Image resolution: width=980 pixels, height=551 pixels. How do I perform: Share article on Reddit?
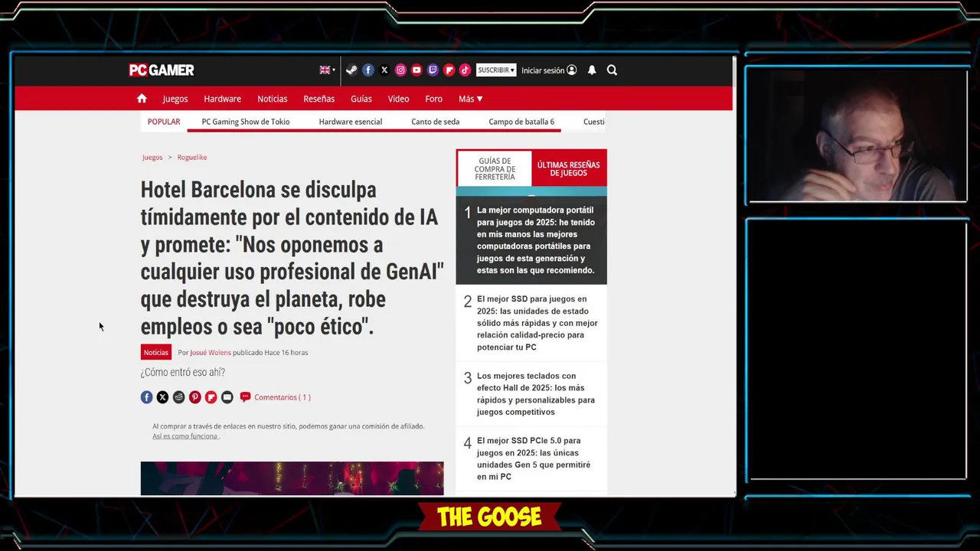[x=178, y=397]
